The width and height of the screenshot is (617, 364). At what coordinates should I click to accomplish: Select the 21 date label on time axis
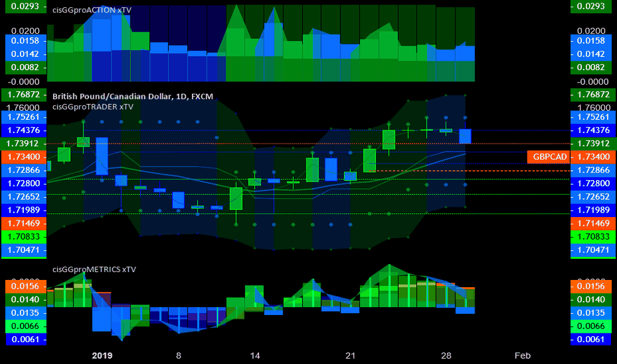tap(350, 356)
